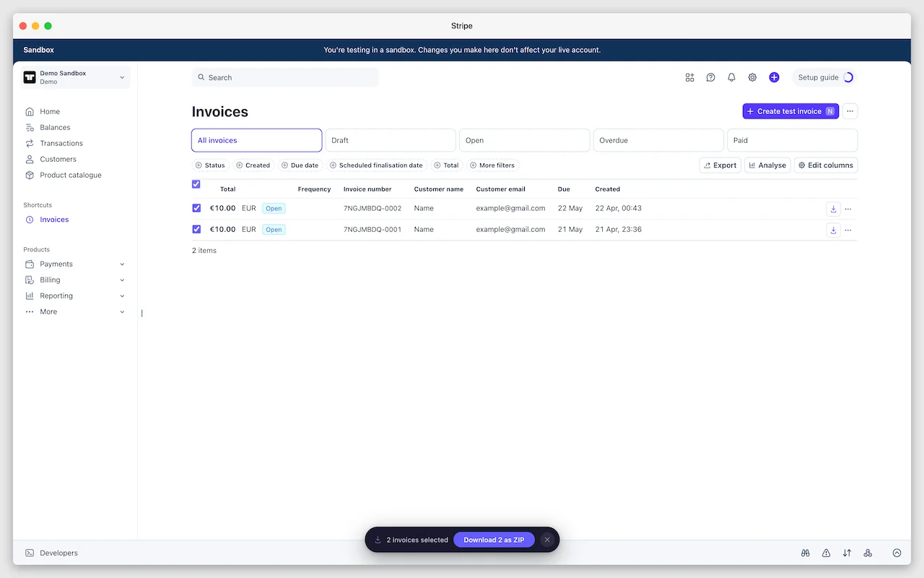Open the Demo Sandbox account switcher
Image resolution: width=924 pixels, height=578 pixels.
coord(74,77)
